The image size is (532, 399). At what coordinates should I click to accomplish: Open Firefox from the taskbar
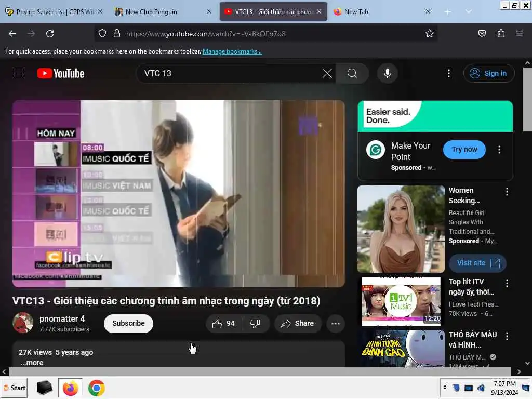70,388
